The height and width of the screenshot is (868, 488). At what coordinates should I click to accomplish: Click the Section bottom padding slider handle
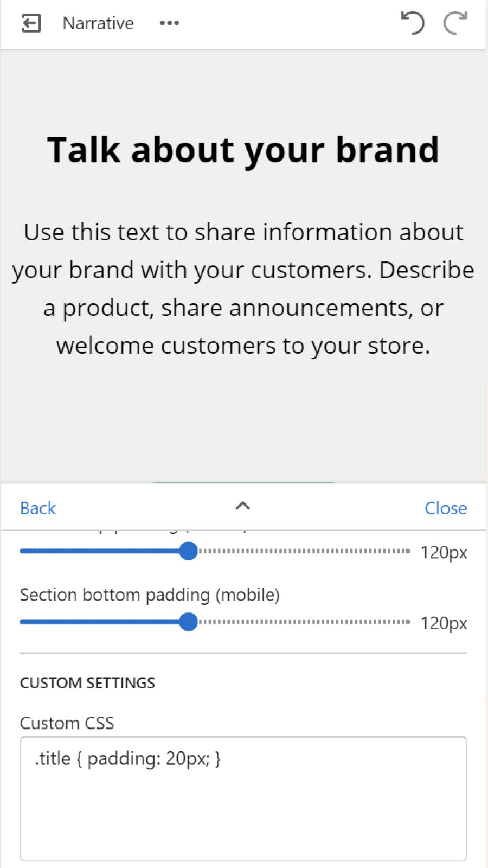pyautogui.click(x=188, y=622)
